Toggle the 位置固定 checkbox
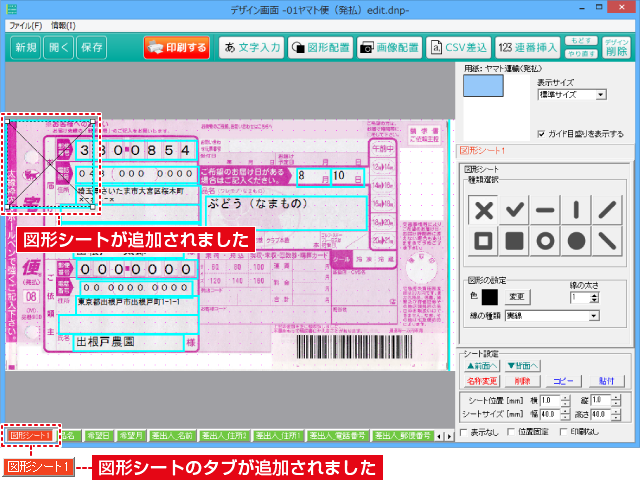Viewport: 640px width, 480px height. (x=511, y=432)
